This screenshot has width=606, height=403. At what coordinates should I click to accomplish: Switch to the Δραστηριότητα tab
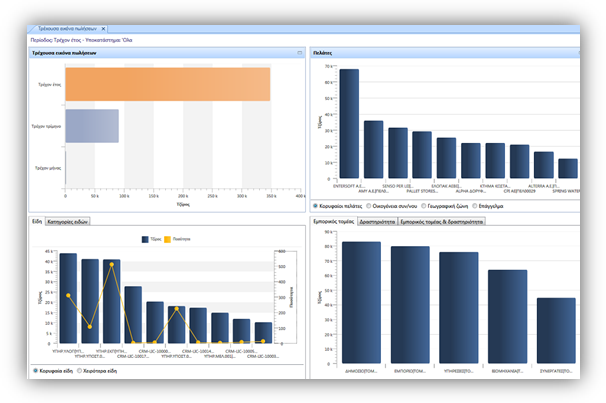pyautogui.click(x=377, y=222)
